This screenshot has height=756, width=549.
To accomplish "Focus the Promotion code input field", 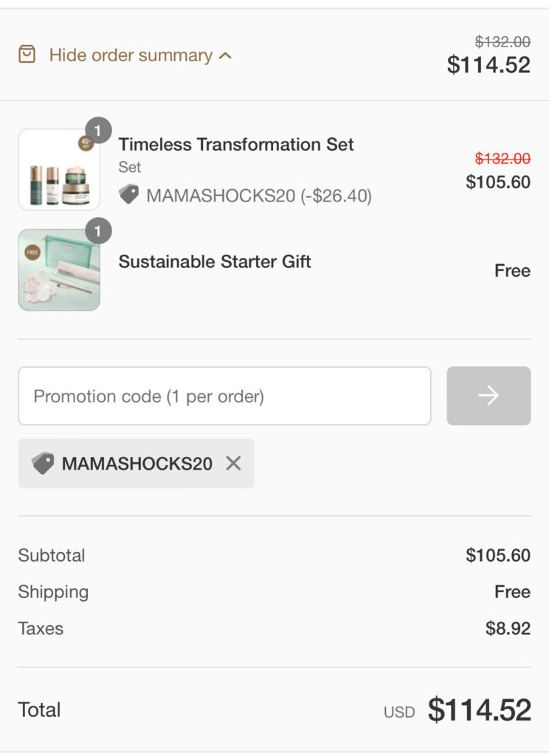I will click(x=224, y=396).
